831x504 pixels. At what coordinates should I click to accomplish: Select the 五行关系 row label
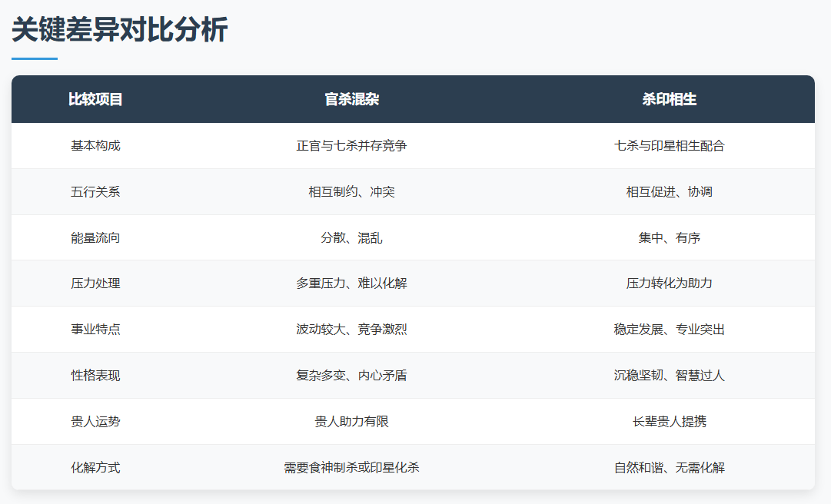click(95, 192)
